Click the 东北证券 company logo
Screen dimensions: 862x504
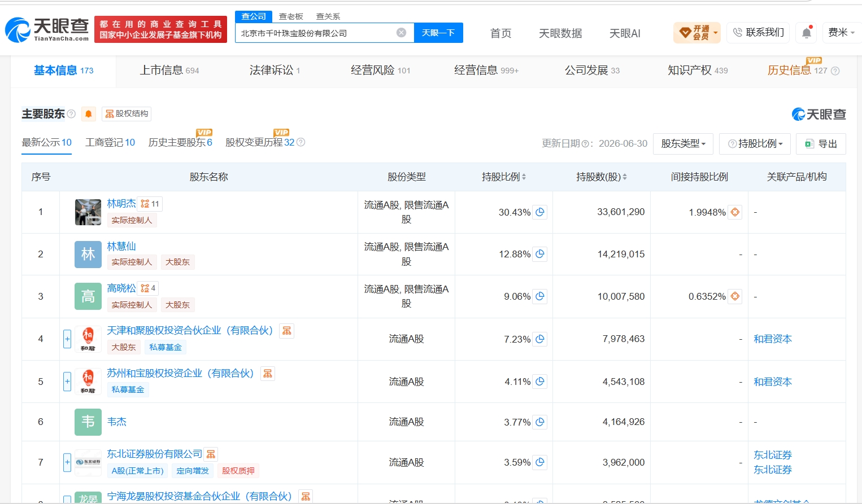click(88, 462)
